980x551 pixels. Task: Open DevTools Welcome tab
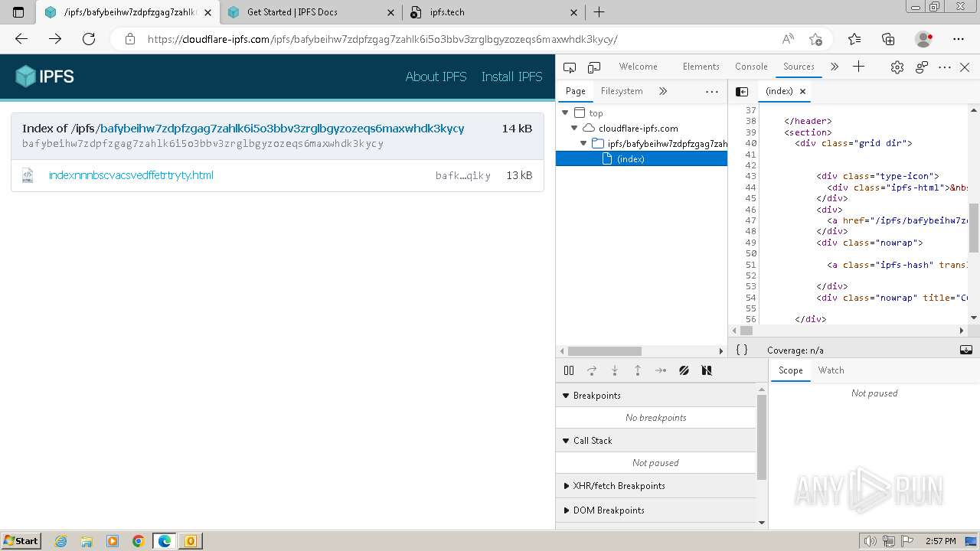[639, 67]
